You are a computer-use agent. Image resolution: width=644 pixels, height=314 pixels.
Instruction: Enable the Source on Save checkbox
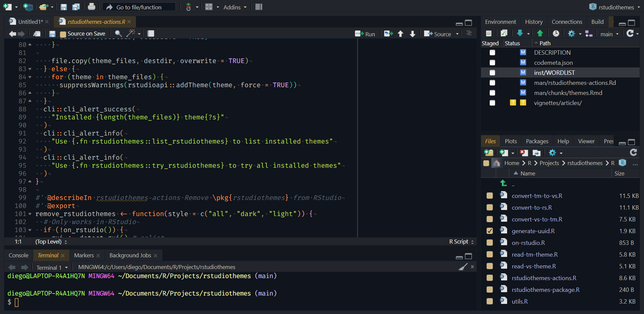click(x=63, y=34)
